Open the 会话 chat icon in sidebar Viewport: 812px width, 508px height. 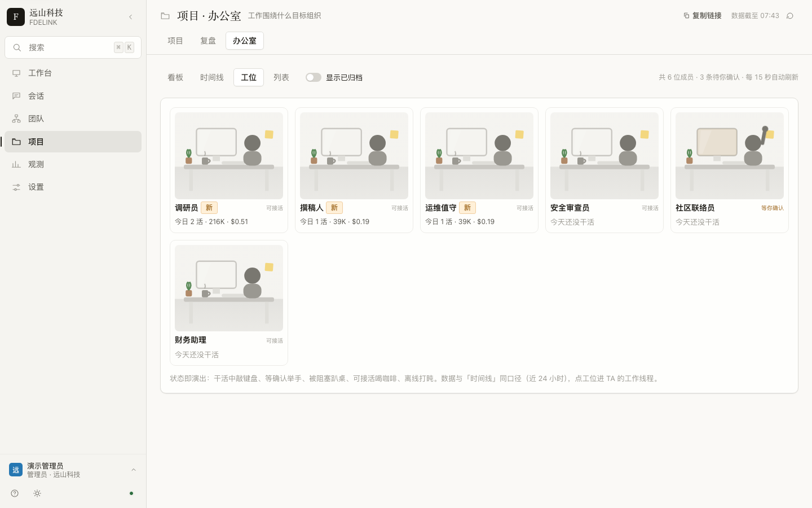[16, 96]
